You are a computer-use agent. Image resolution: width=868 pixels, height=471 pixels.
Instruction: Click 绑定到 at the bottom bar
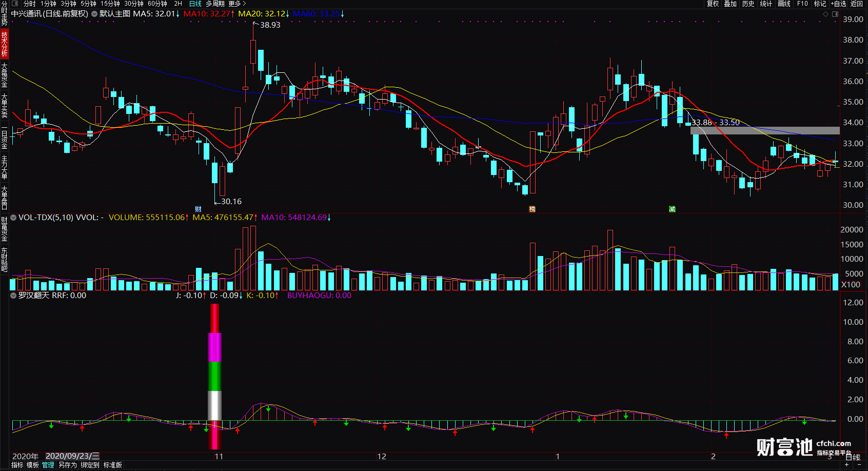[x=90, y=465]
